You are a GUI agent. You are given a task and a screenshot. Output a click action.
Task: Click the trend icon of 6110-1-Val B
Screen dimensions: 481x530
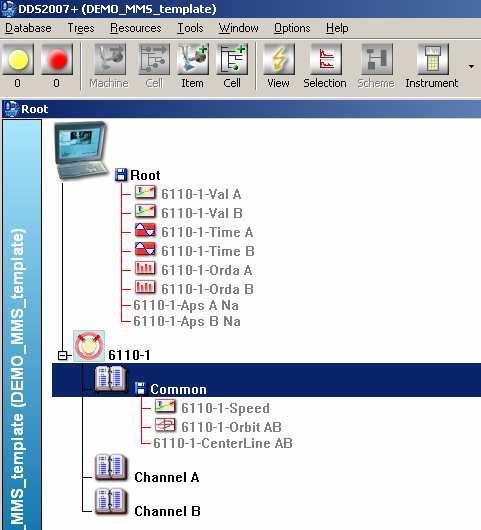(x=145, y=212)
